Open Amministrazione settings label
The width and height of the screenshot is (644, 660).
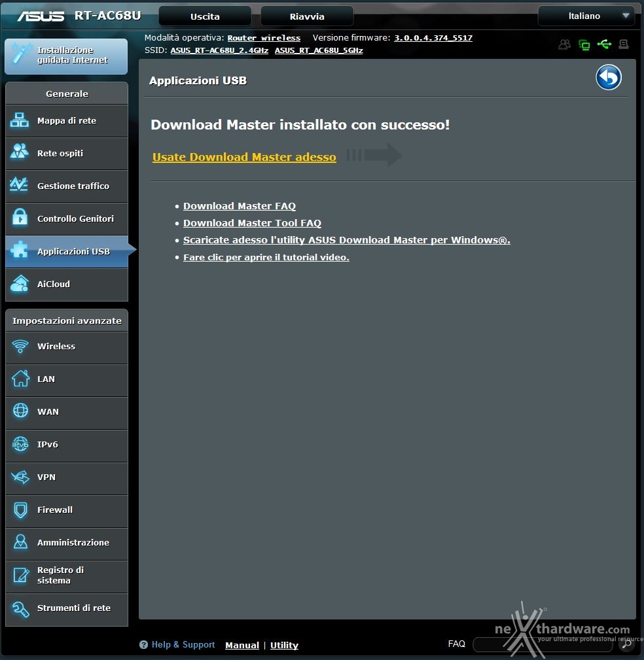73,542
